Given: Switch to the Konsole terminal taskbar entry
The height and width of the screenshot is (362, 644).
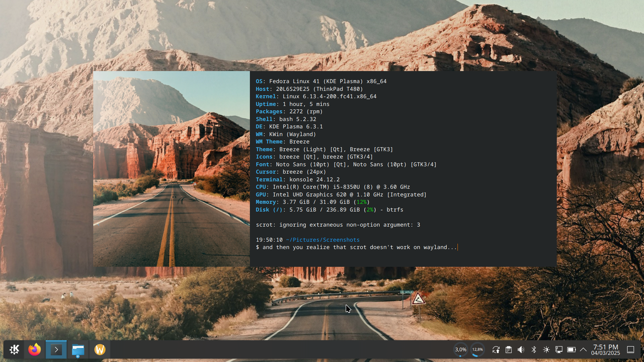Looking at the screenshot, I should (56, 349).
